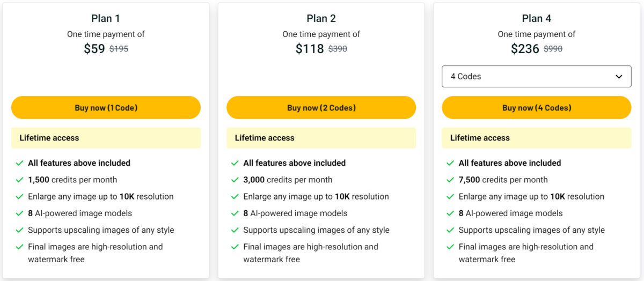Click Plan 4 'Enlarge any image' checkmark

pyautogui.click(x=450, y=197)
